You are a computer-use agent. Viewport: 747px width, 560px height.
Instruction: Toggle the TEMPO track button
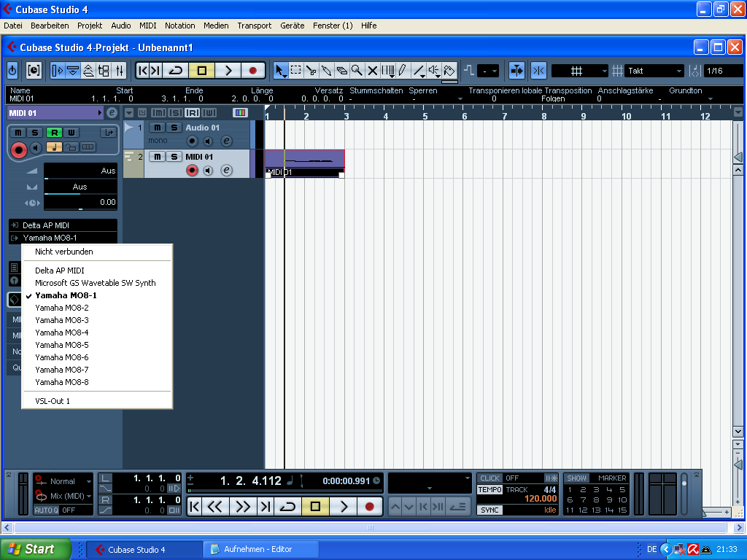click(x=489, y=489)
